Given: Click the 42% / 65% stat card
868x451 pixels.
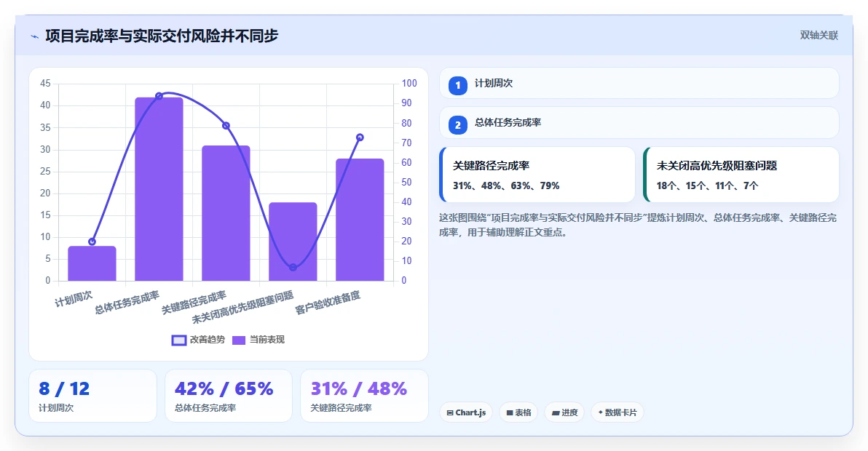Looking at the screenshot, I should coord(229,396).
